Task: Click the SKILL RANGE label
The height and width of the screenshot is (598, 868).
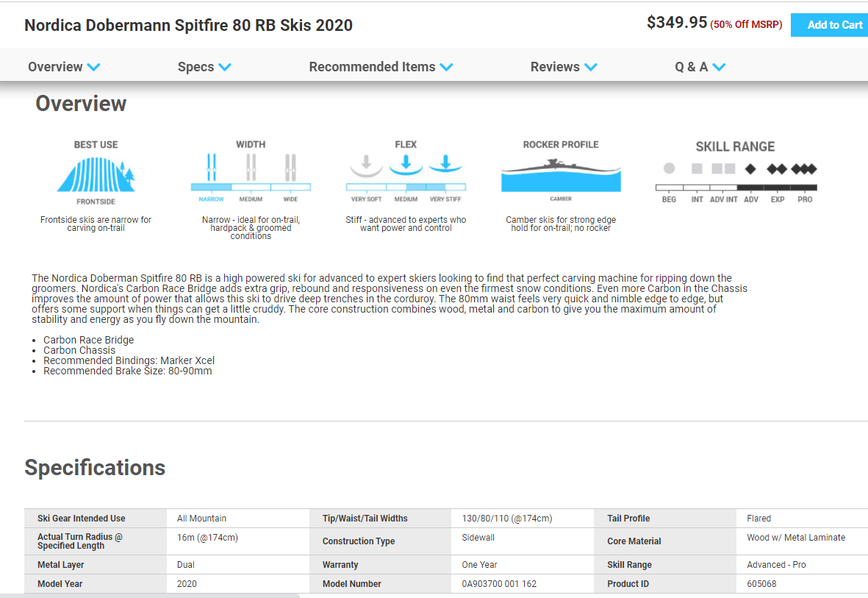Action: coord(735,147)
